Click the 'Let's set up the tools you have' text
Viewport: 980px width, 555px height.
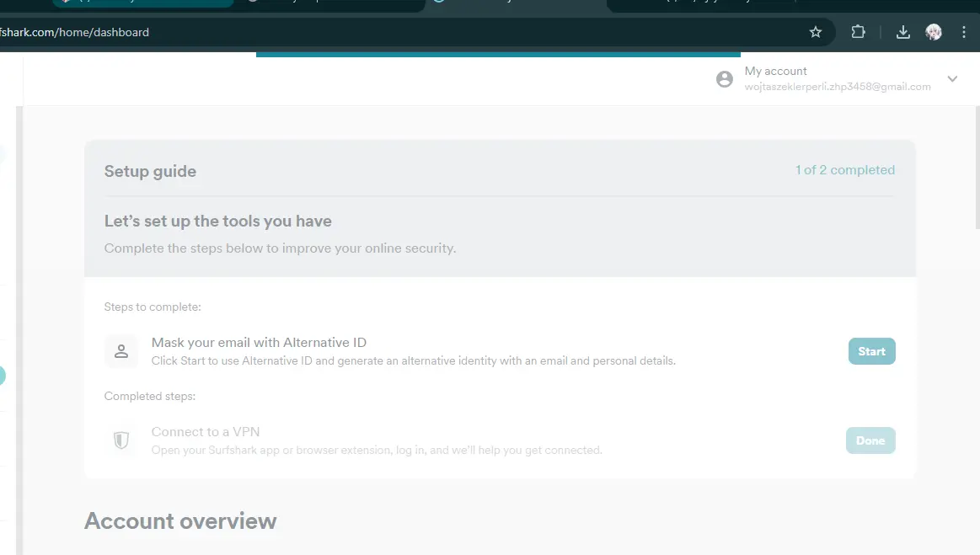218,221
